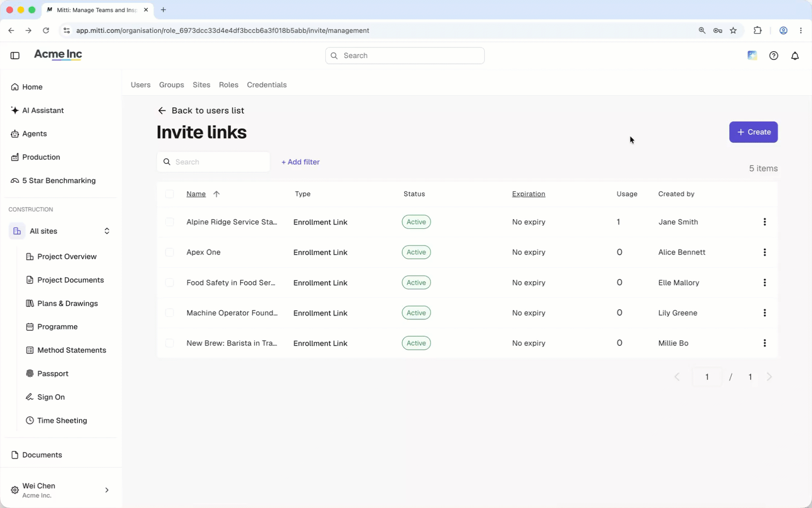Image resolution: width=812 pixels, height=508 pixels.
Task: Open row actions for New Brew row
Action: [x=765, y=343]
